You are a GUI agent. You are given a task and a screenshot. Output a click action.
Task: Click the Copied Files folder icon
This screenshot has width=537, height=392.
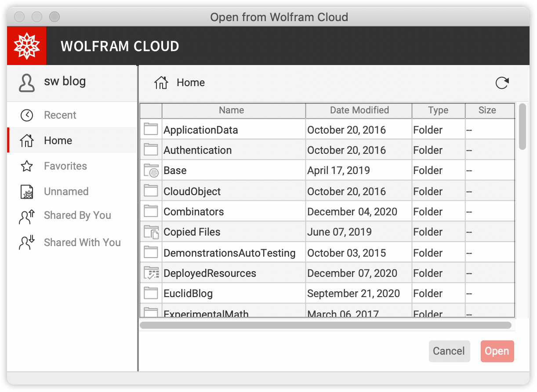tap(151, 232)
